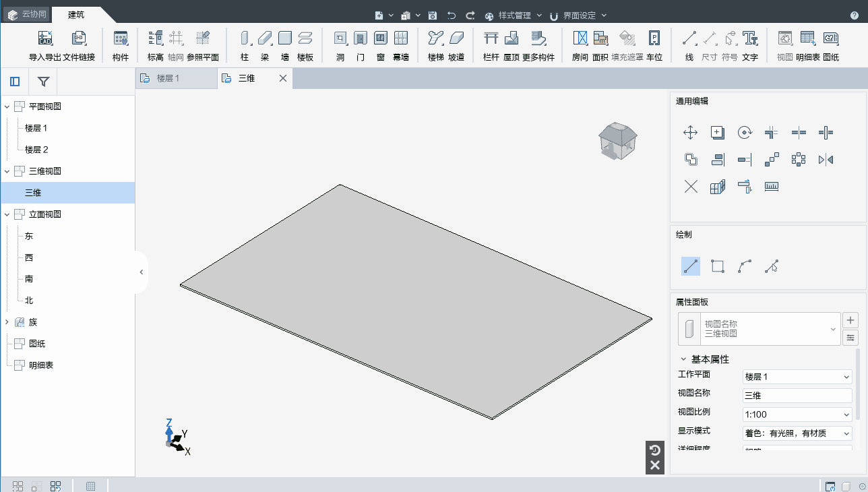Activate the pick-line draw mode

click(772, 266)
